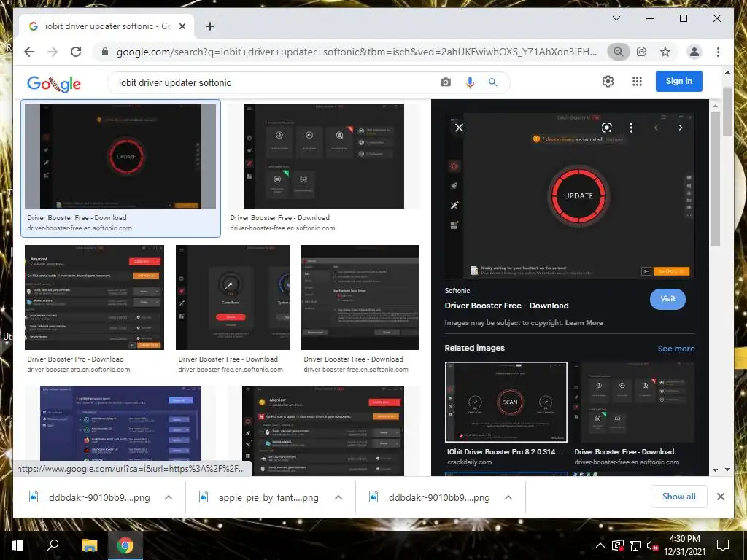747x560 pixels.
Task: Open the Learn More copyright link
Action: 584,323
